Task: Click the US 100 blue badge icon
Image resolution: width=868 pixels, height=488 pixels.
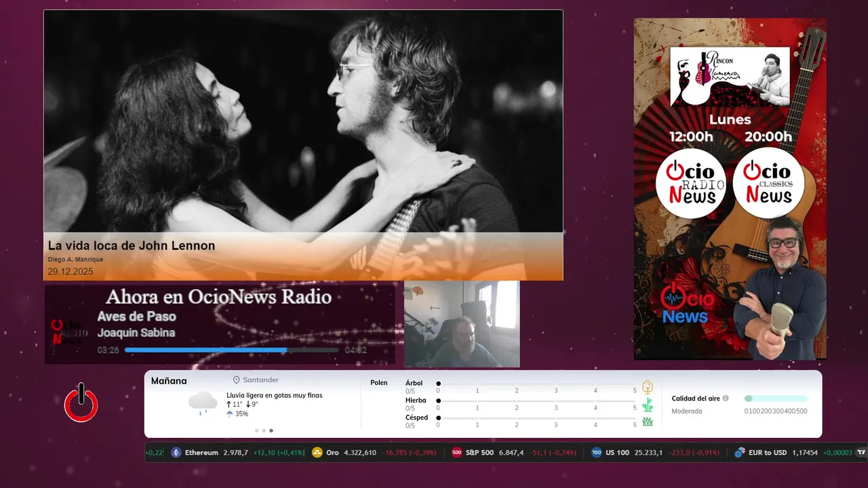Action: (x=596, y=453)
